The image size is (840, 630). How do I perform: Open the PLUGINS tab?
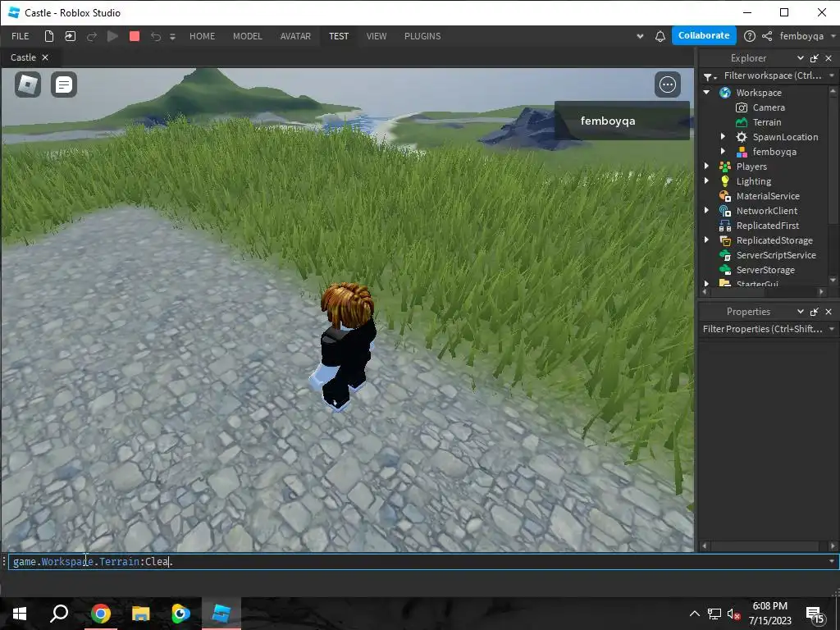pyautogui.click(x=422, y=36)
